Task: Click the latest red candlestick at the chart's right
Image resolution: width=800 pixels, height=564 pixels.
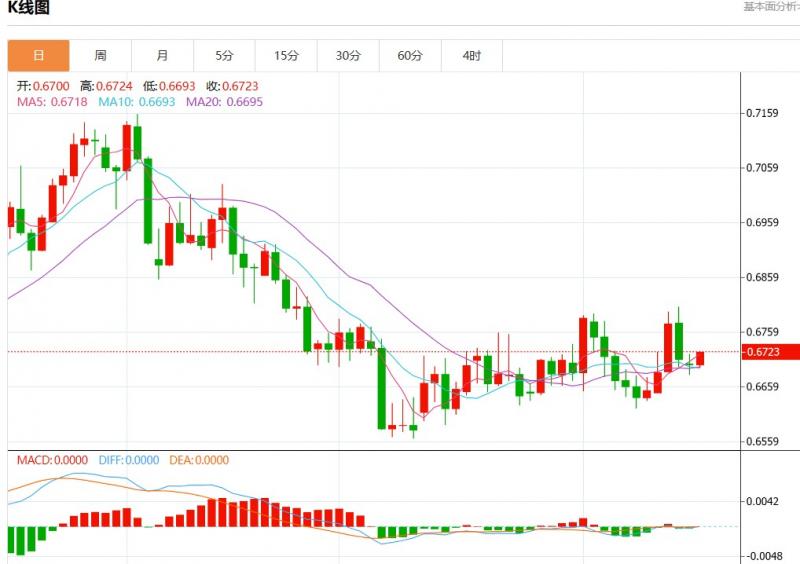Action: click(699, 358)
